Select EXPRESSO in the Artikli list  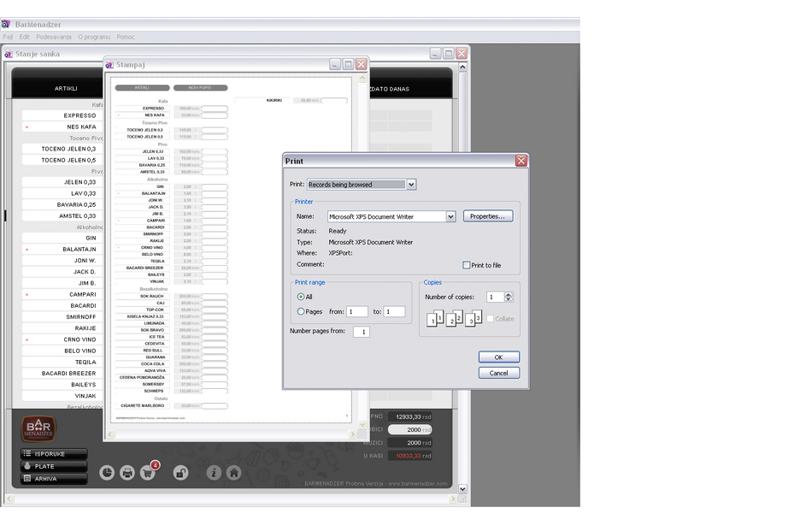62,115
